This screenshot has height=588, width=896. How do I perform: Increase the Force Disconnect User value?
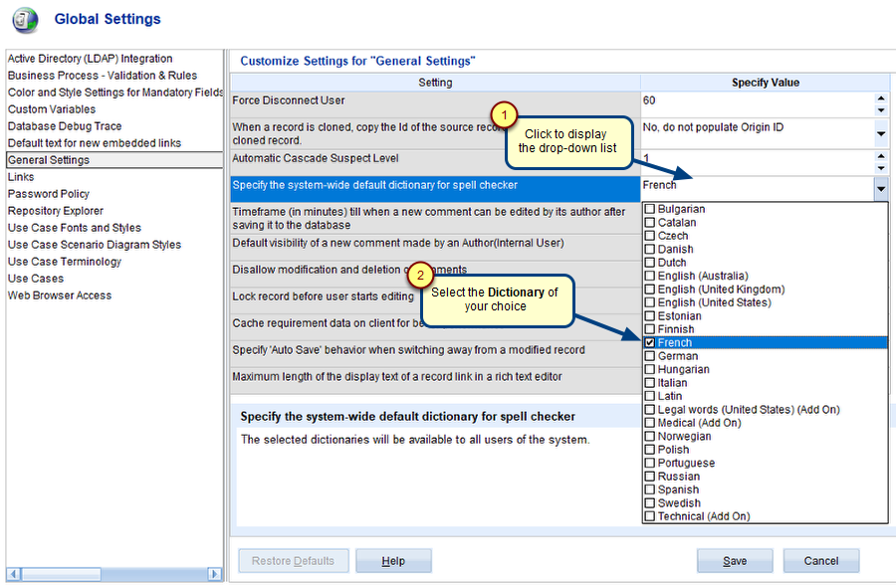881,98
